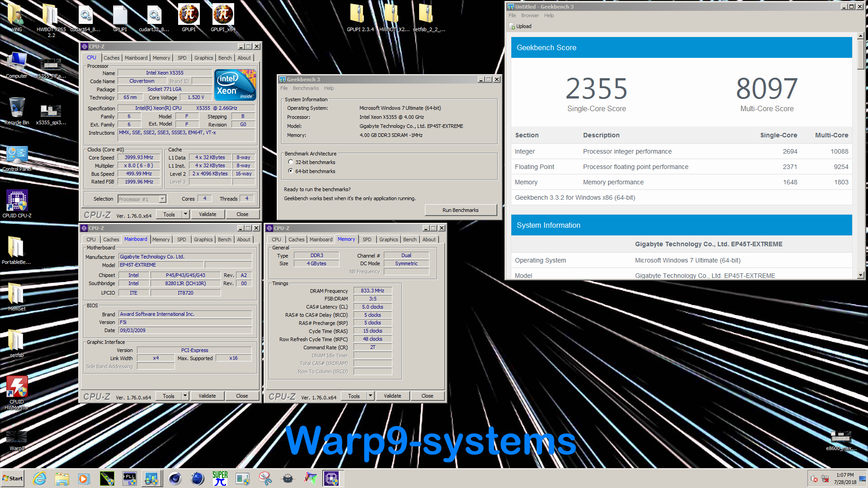This screenshot has height=488, width=868.
Task: Open File menu in the Geekbench 3 dialog
Action: pyautogui.click(x=284, y=88)
